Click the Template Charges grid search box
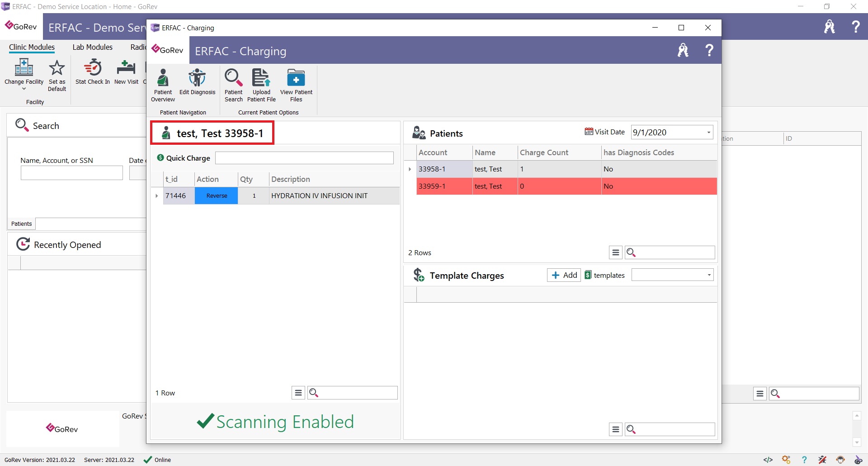 click(x=670, y=429)
